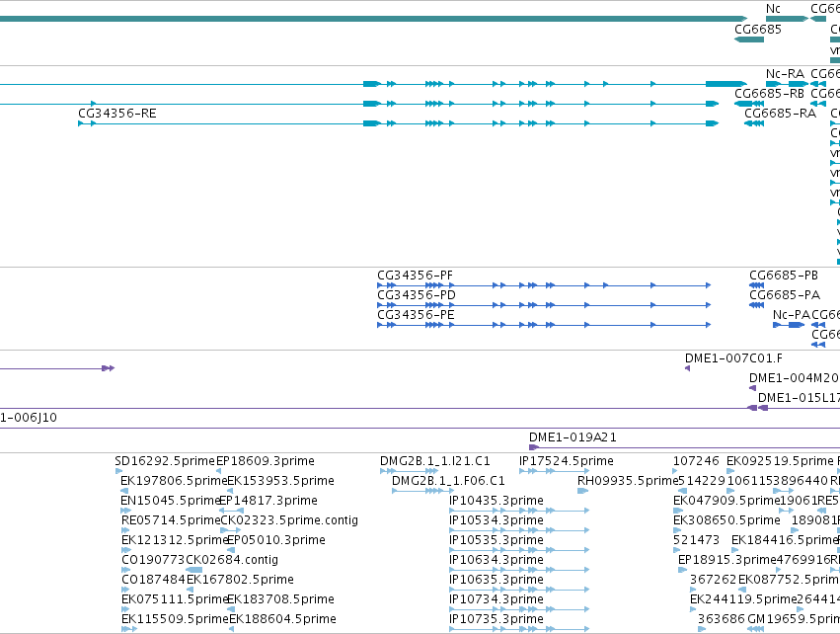Screen dimensions: 840x634
Task: Click the DMG2B.1_1.F06.C1 label
Action: click(x=448, y=481)
